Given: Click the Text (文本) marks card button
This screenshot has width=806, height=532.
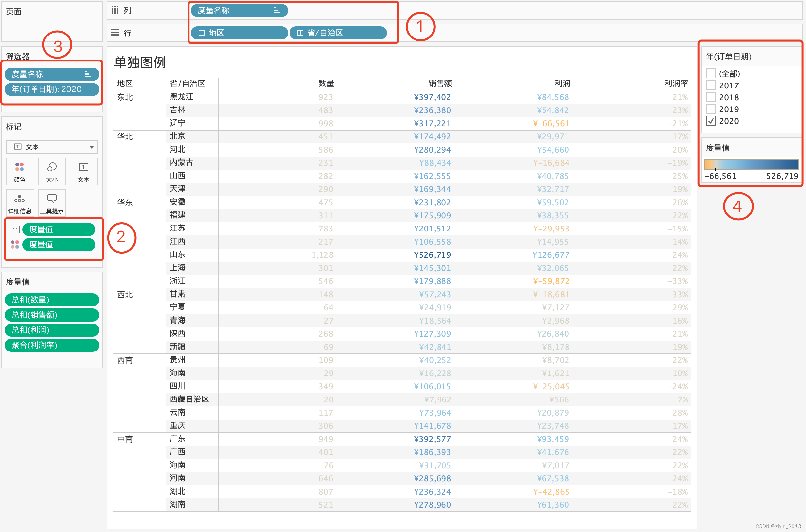Looking at the screenshot, I should click(84, 171).
